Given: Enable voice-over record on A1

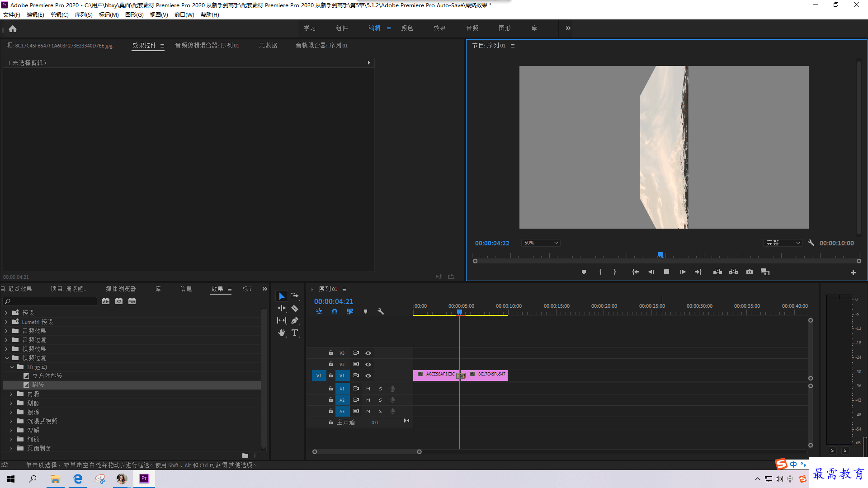Looking at the screenshot, I should (392, 389).
